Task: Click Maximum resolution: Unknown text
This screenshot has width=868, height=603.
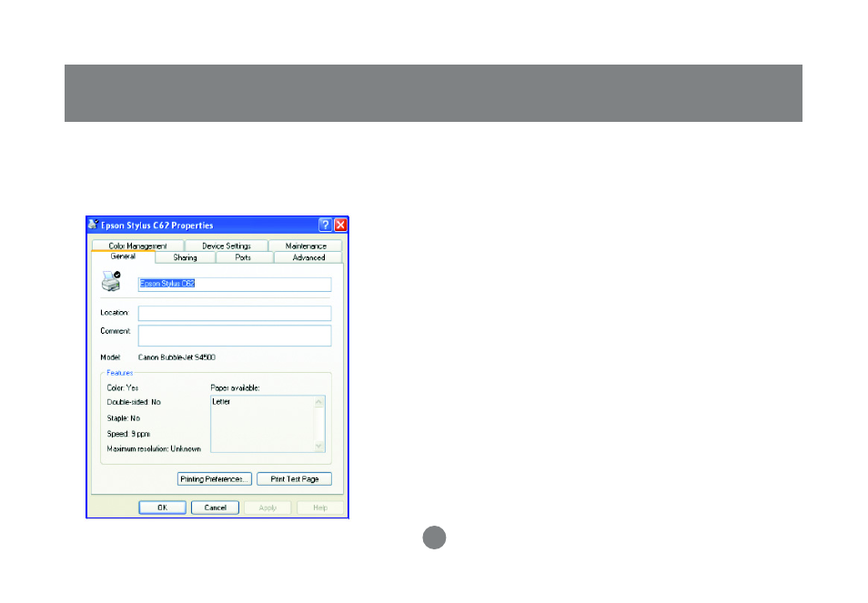Action: point(154,448)
